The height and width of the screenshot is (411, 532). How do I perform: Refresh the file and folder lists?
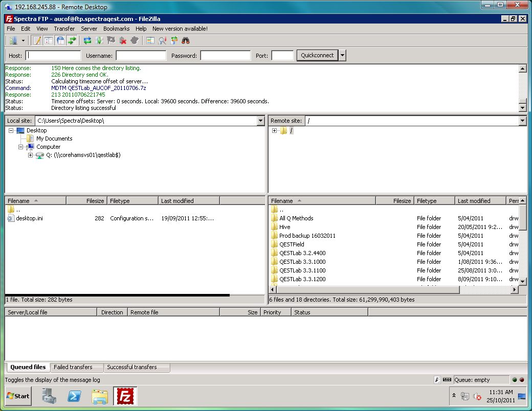87,40
